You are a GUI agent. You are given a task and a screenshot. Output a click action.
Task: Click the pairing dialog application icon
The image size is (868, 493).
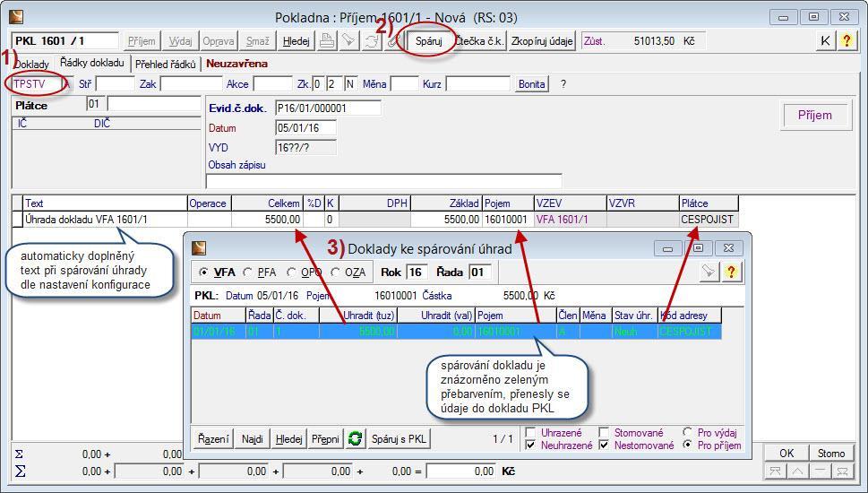[x=199, y=248]
